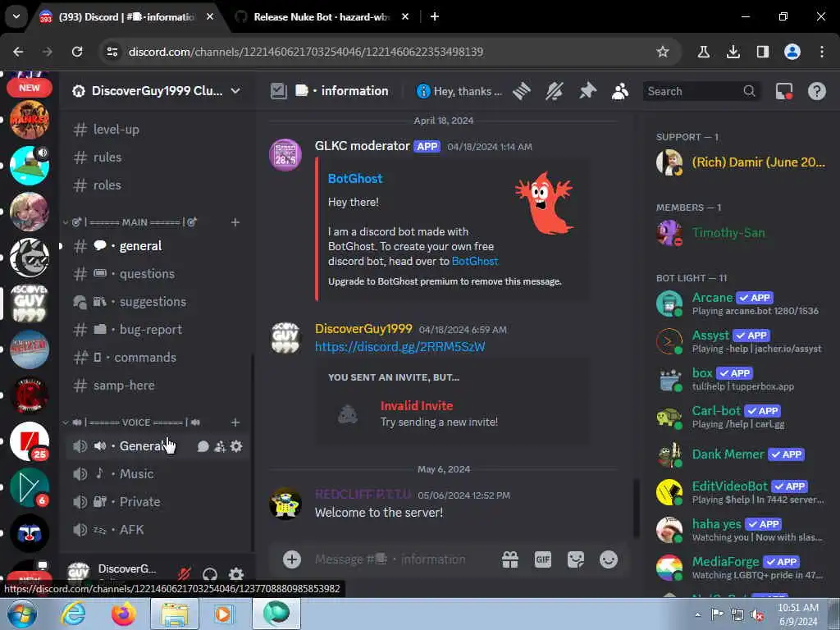Click the gift Nitro icon

[510, 559]
